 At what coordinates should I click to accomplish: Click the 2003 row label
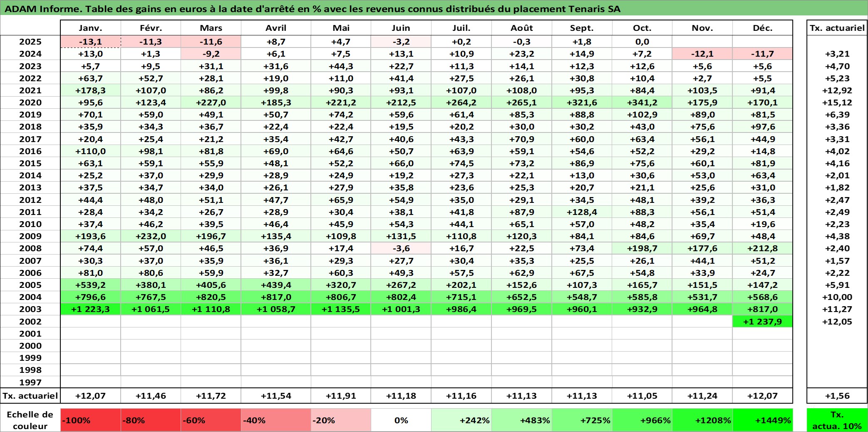click(30, 309)
